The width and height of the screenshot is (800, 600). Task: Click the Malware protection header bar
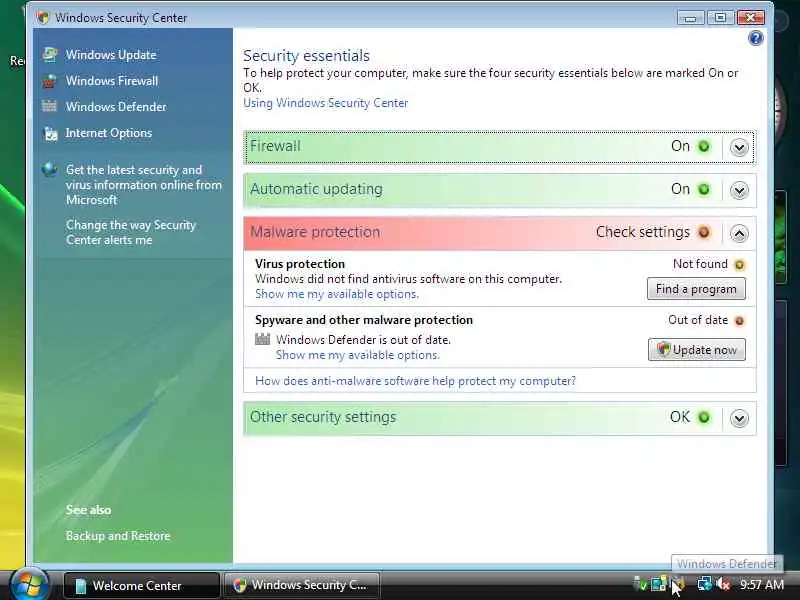[x=499, y=233]
